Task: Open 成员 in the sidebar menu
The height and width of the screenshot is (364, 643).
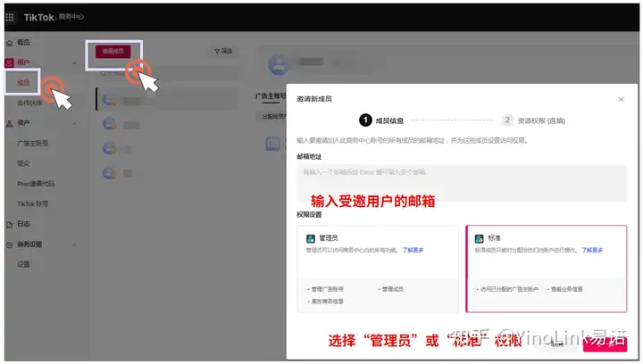Action: point(23,83)
